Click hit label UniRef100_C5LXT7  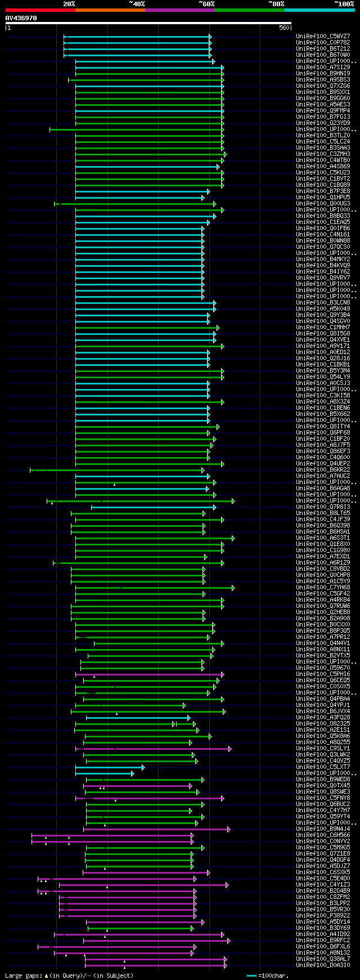[x=323, y=767]
